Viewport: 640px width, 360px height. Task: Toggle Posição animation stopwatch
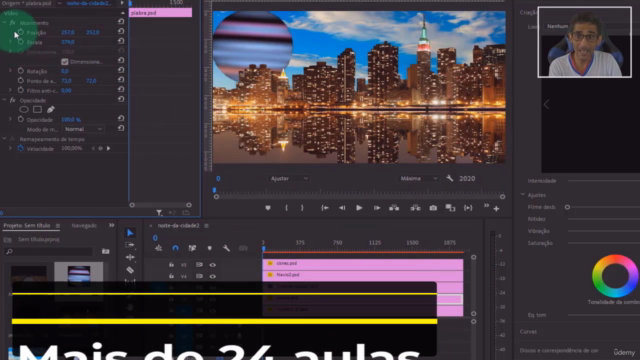point(21,32)
